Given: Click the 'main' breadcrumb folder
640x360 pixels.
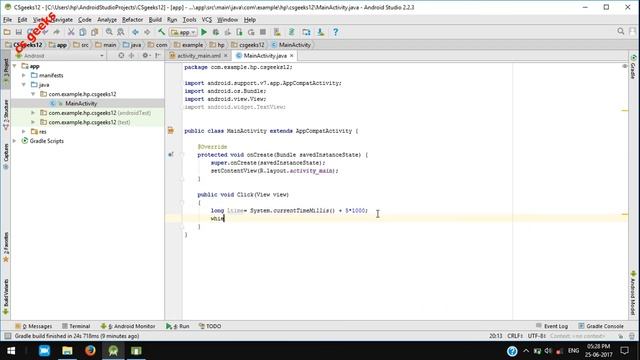Looking at the screenshot, I should (106, 45).
